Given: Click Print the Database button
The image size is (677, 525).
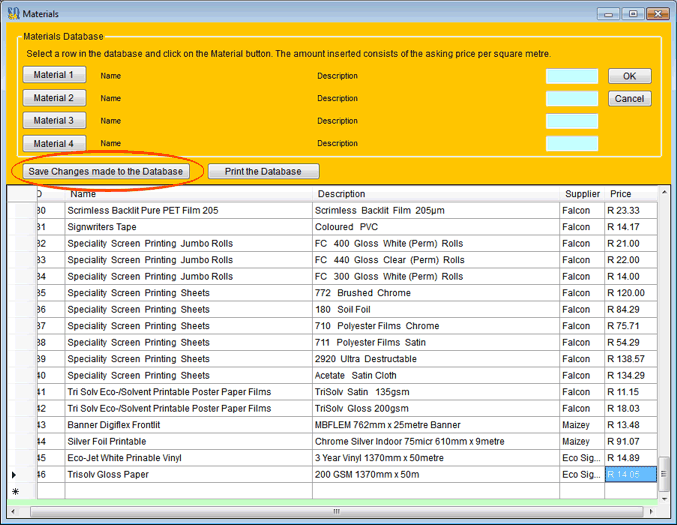Looking at the screenshot, I should 263,171.
